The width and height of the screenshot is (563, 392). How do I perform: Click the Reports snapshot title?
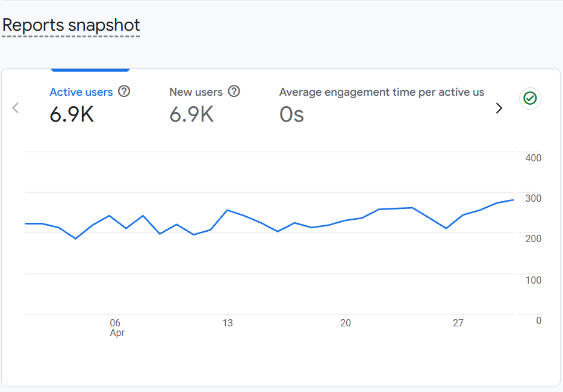pyautogui.click(x=71, y=25)
